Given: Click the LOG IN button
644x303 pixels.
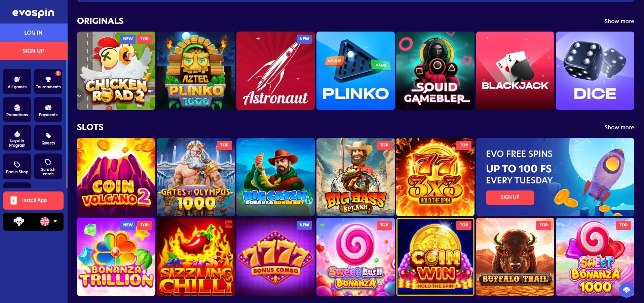Looking at the screenshot, I should (x=34, y=33).
